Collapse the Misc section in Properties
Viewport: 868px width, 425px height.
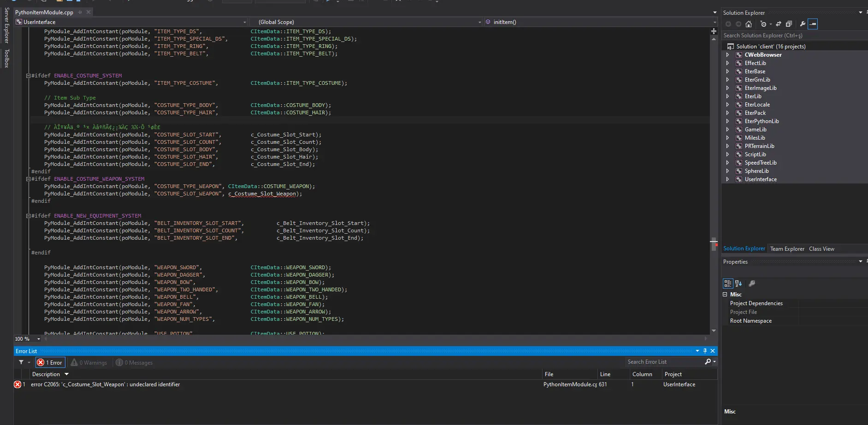coord(725,294)
